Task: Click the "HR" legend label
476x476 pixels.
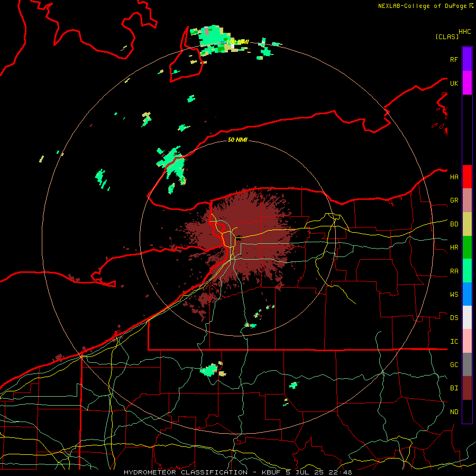Action: pos(454,248)
